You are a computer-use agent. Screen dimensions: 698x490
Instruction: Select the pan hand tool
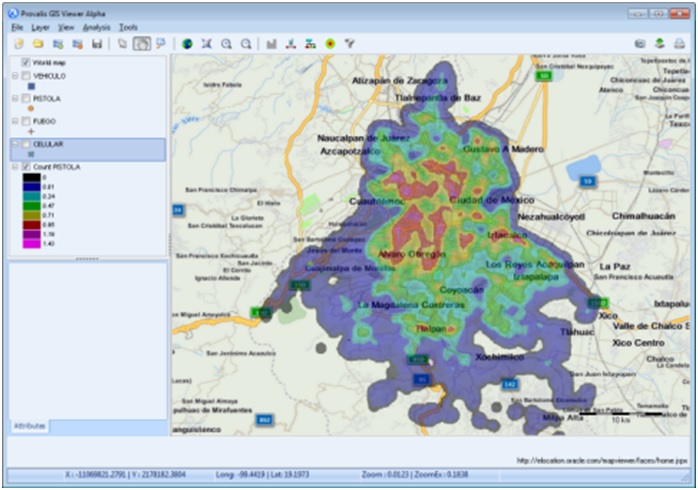coord(141,44)
